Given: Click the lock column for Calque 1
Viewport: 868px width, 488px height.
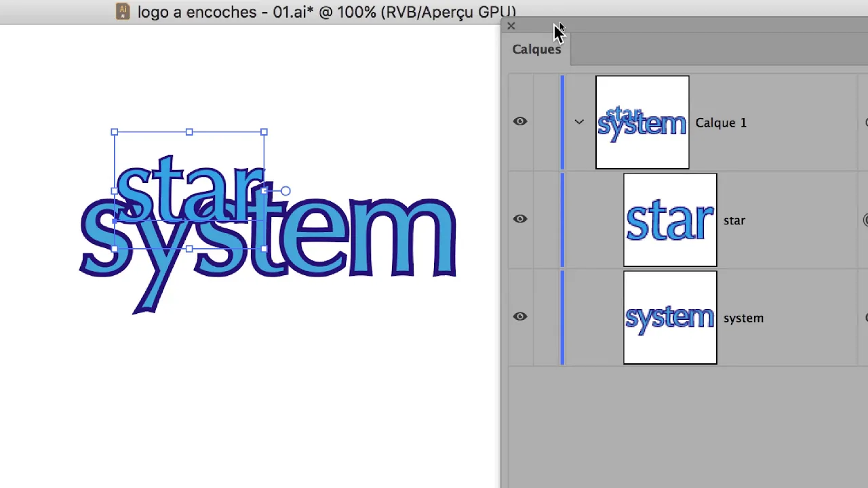Looking at the screenshot, I should pos(547,122).
